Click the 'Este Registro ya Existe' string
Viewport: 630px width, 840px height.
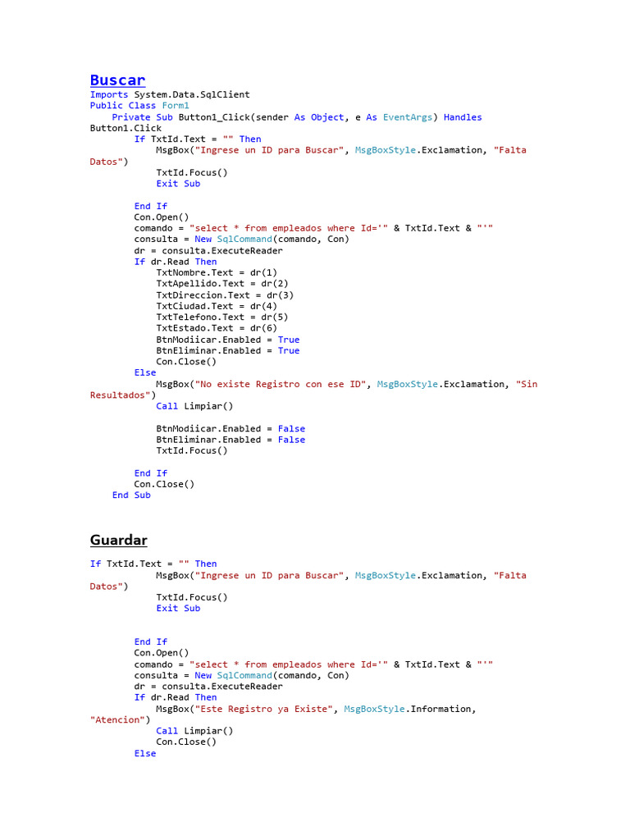click(264, 709)
